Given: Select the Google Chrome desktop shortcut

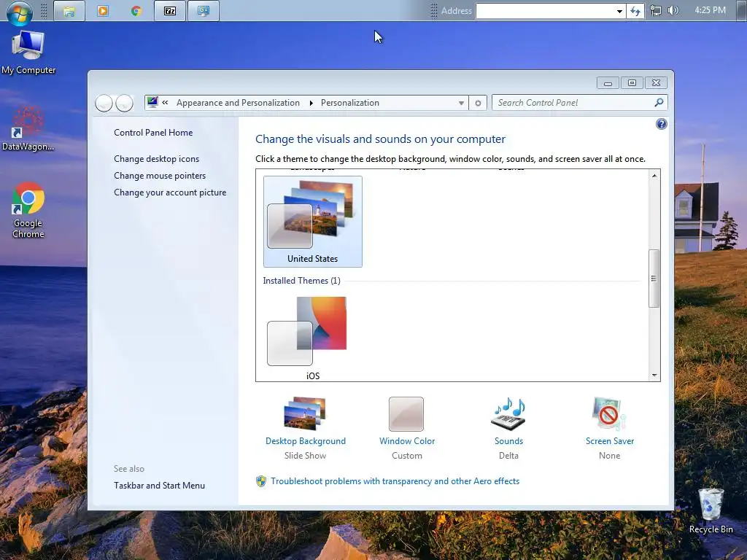Looking at the screenshot, I should (x=28, y=210).
